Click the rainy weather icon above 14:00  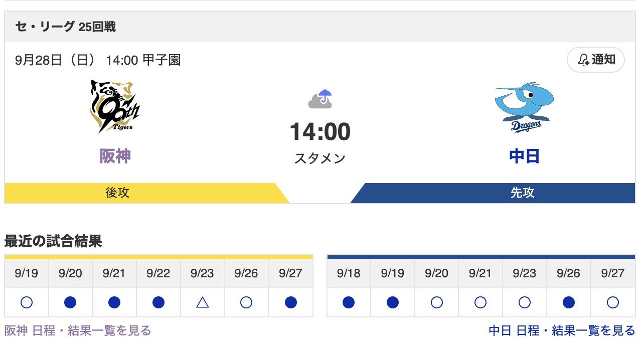click(320, 98)
